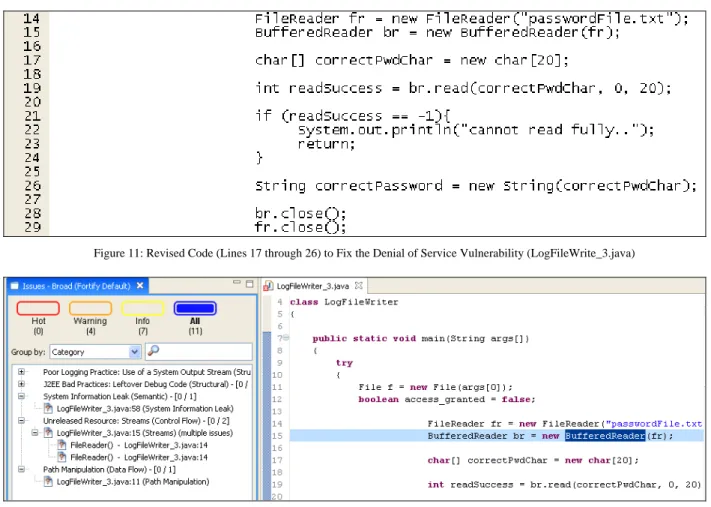Collapse Unreleased Resource: Streams category
The width and height of the screenshot is (711, 507).
[21, 421]
